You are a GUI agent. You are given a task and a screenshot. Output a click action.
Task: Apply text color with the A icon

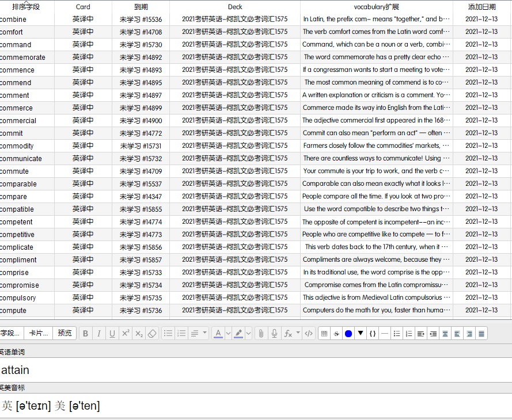[218, 333]
